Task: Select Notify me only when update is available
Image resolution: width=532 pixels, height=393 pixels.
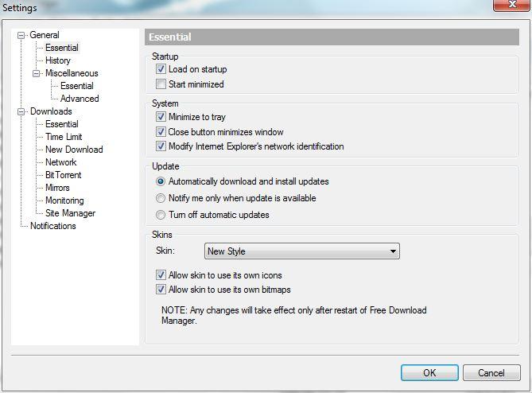Action: pyautogui.click(x=161, y=198)
